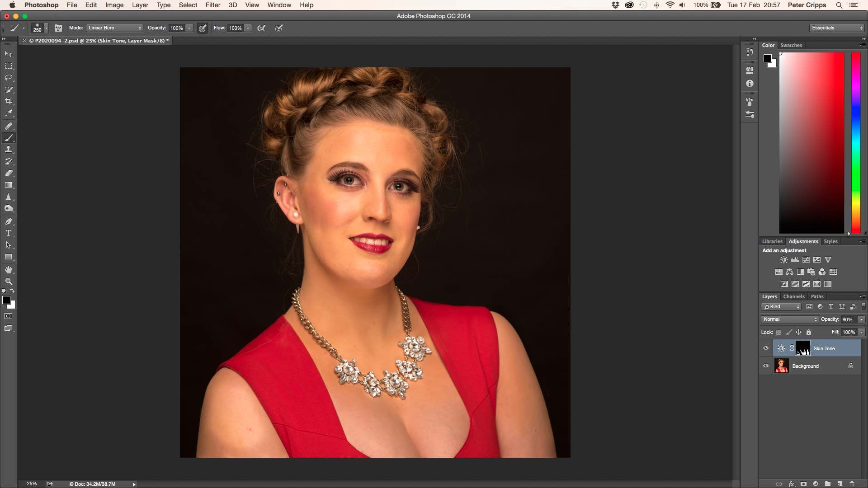Open the brush Mode dropdown
Image resolution: width=868 pixels, height=488 pixels.
tap(114, 28)
